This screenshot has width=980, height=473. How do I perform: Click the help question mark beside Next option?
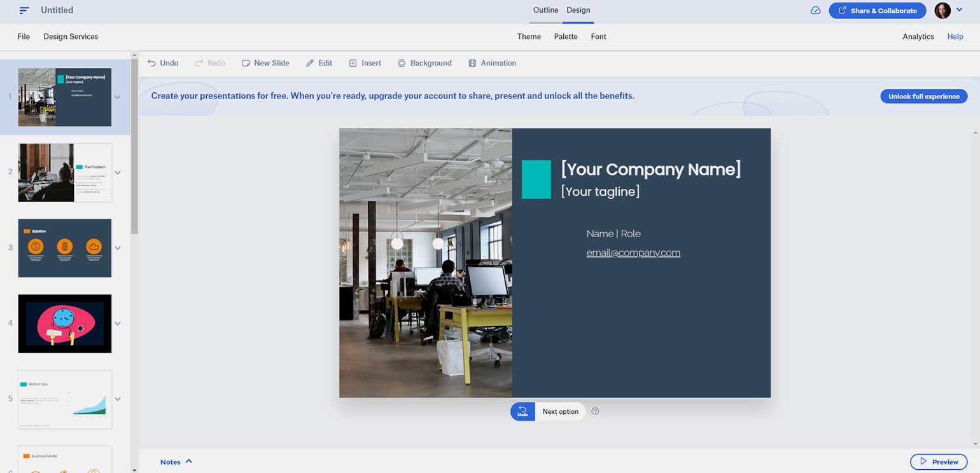pyautogui.click(x=595, y=411)
